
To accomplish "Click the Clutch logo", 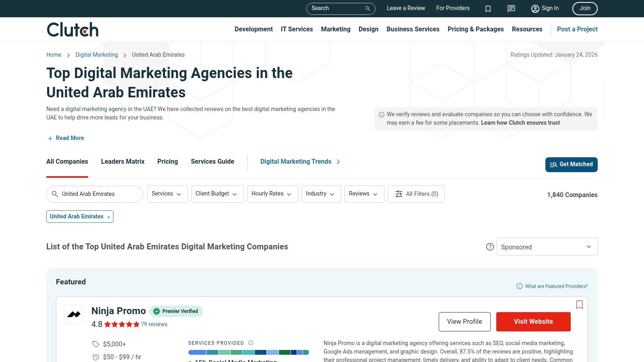I will (x=72, y=30).
